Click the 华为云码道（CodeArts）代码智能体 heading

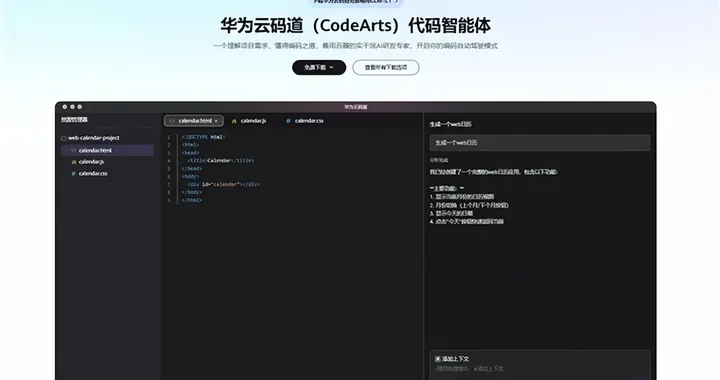click(x=355, y=25)
